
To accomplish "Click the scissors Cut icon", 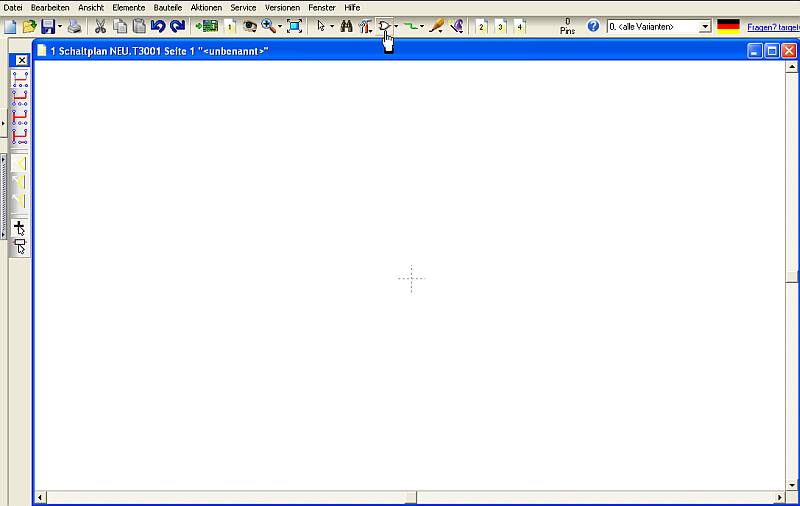I will click(100, 26).
